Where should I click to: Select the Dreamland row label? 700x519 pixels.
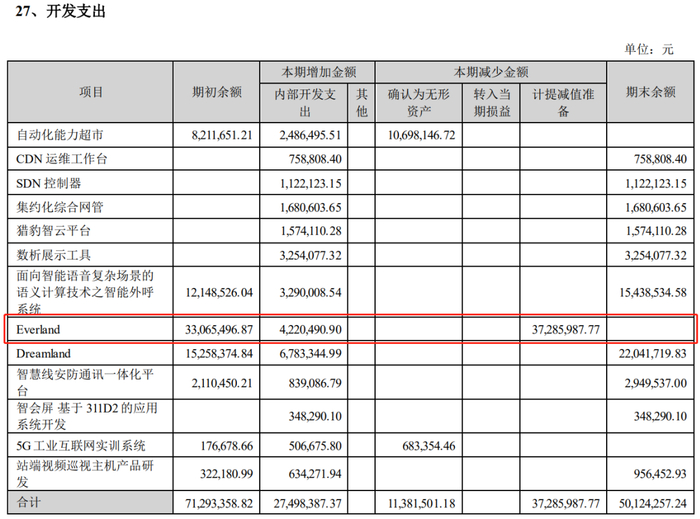point(43,353)
